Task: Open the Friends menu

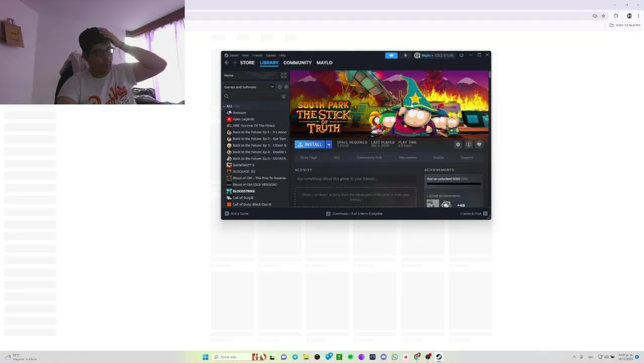Action: click(257, 55)
